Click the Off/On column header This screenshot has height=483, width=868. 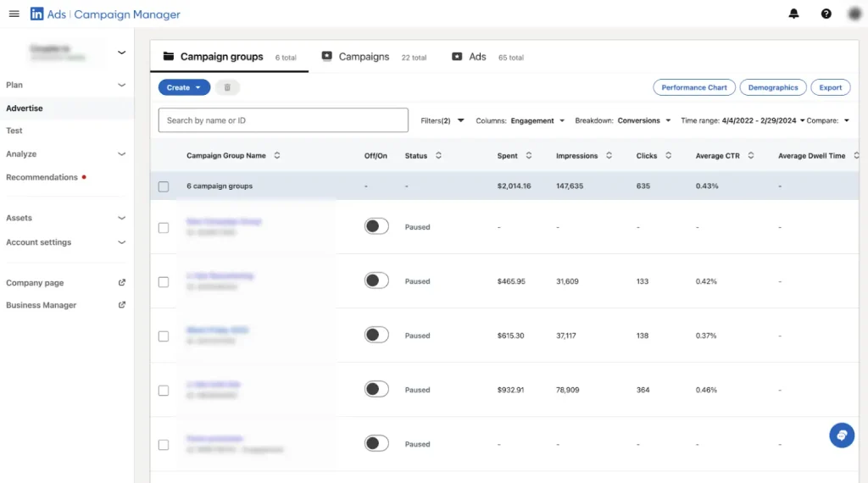pyautogui.click(x=376, y=155)
